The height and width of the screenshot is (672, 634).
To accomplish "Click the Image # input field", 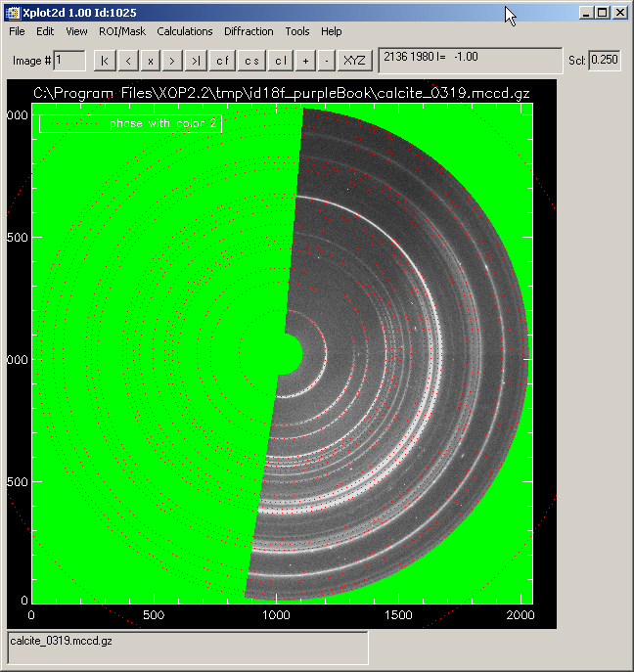I will pyautogui.click(x=70, y=61).
